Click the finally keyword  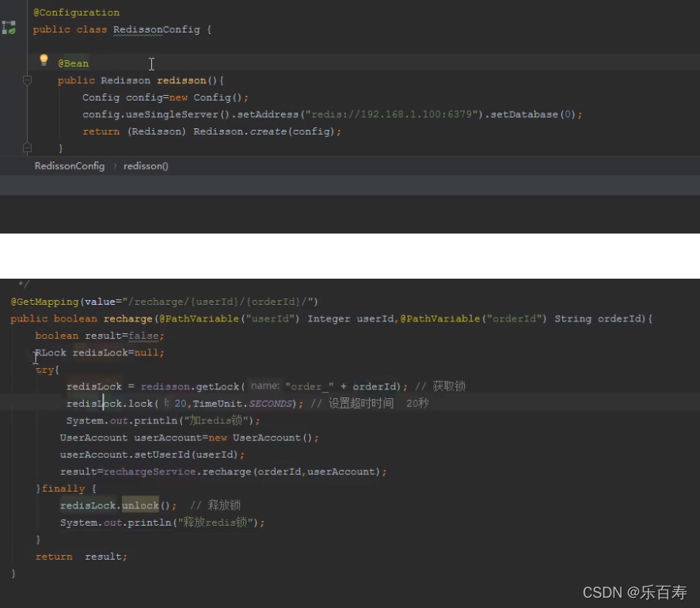pyautogui.click(x=63, y=488)
